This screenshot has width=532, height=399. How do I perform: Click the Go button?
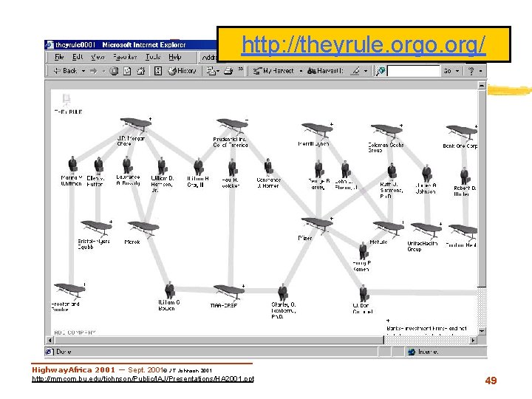tap(448, 71)
